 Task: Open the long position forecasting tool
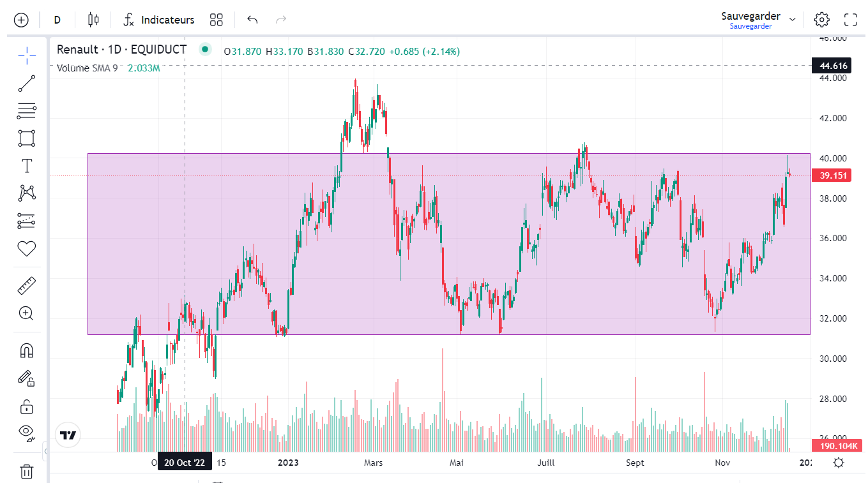[x=26, y=221]
